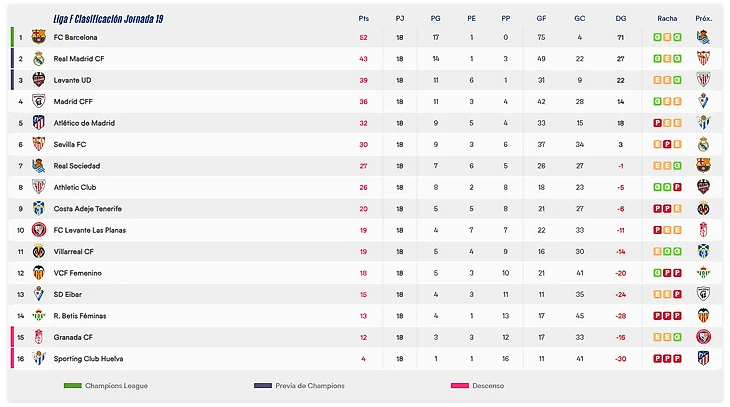Screen dimensions: 730x407
Task: Open the Athletic Club team name link
Action: (75, 187)
